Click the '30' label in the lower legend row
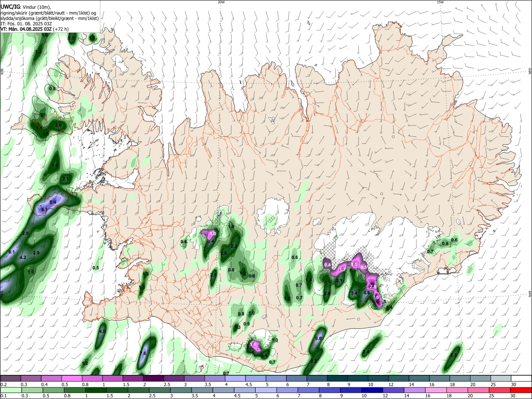This screenshot has height=399, width=532. point(513,397)
